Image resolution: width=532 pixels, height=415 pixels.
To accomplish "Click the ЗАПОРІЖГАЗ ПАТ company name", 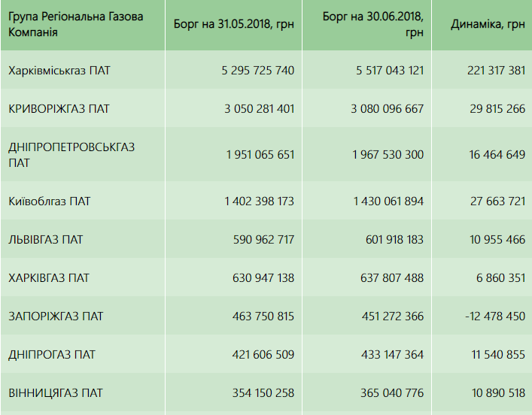I will pos(56,317).
